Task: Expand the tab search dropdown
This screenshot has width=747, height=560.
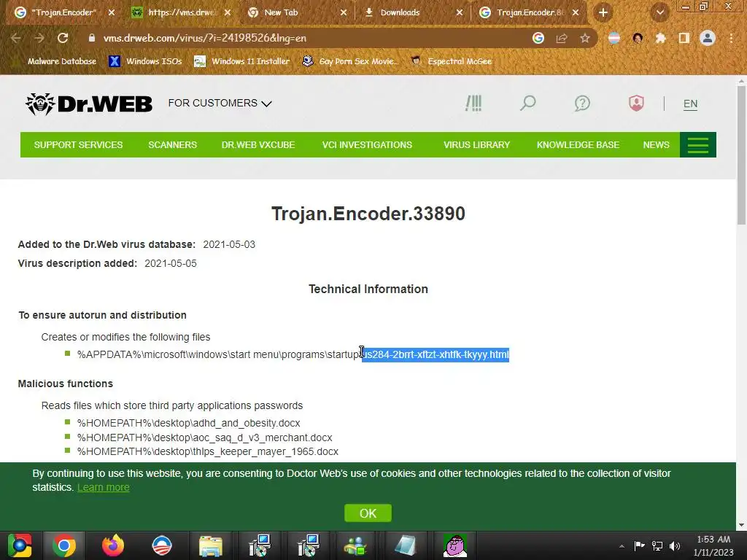Action: tap(659, 12)
